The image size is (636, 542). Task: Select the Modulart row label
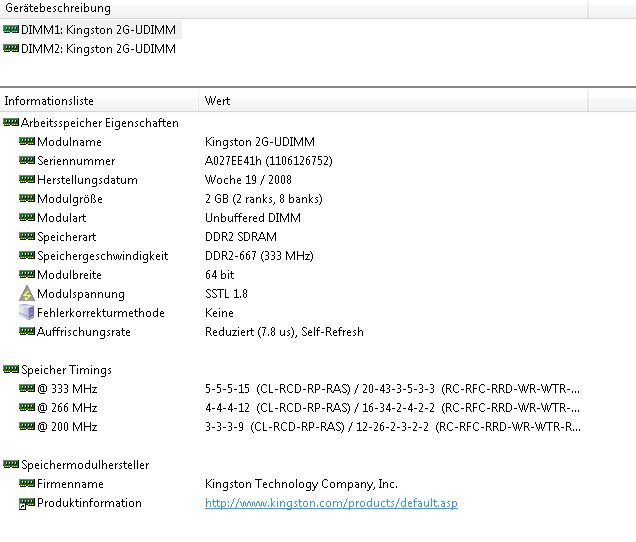coord(62,218)
